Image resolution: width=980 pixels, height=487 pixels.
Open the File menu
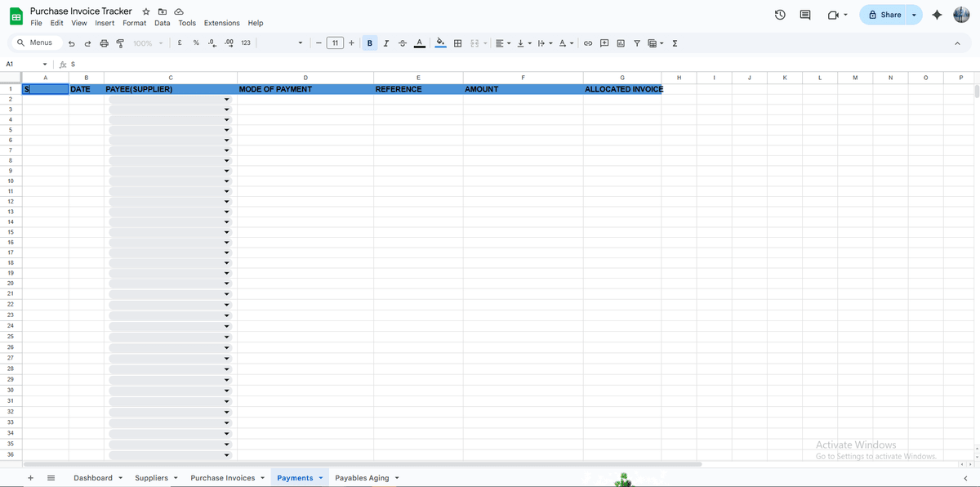[36, 23]
